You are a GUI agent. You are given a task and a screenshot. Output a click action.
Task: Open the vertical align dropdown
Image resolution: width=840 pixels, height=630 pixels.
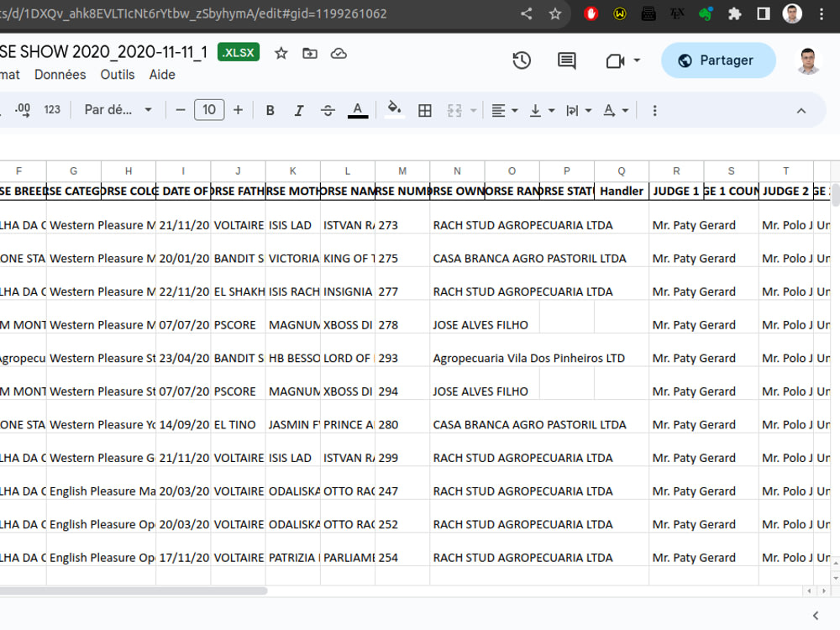542,110
